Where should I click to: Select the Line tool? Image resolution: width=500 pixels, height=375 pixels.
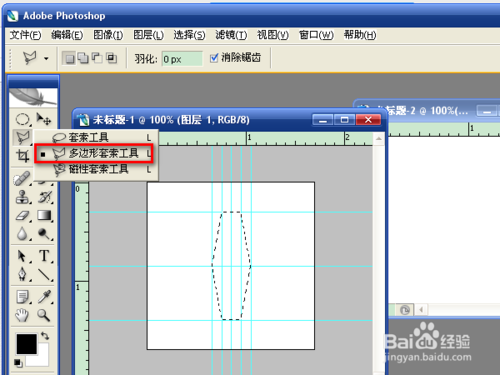pos(45,274)
